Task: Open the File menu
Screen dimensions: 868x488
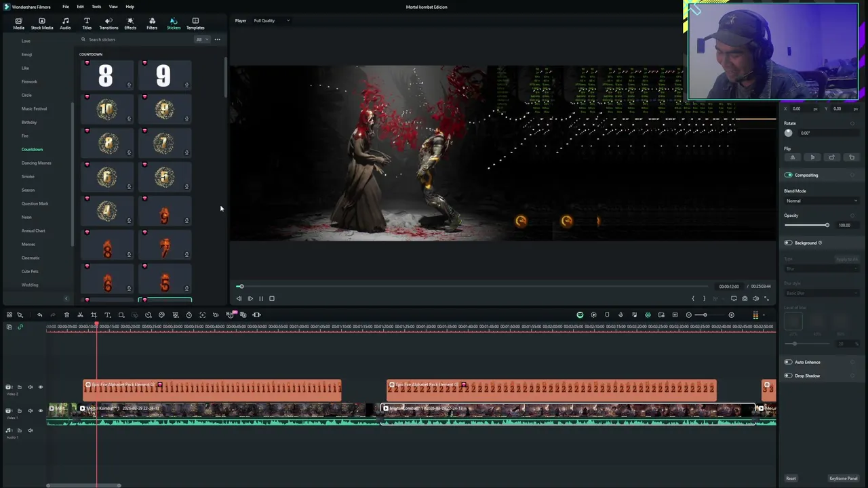Action: point(66,7)
